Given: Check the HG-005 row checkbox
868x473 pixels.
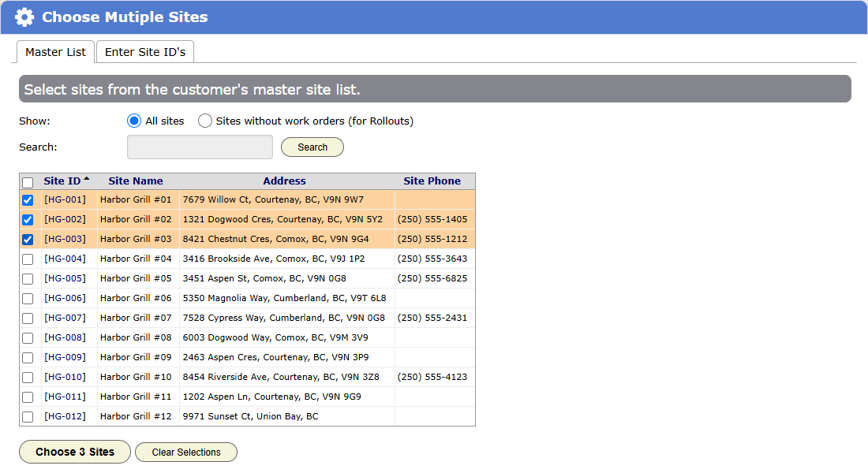Looking at the screenshot, I should coord(28,279).
